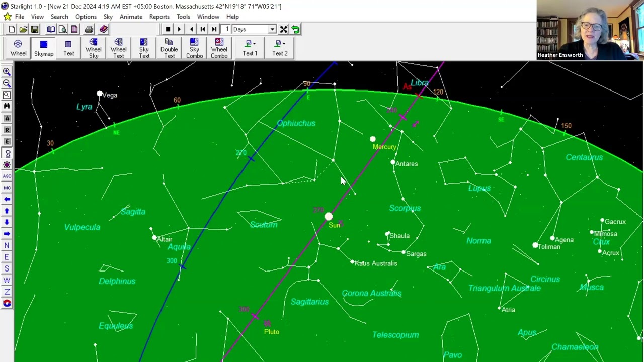
Task: Open the View menu
Action: (37, 17)
